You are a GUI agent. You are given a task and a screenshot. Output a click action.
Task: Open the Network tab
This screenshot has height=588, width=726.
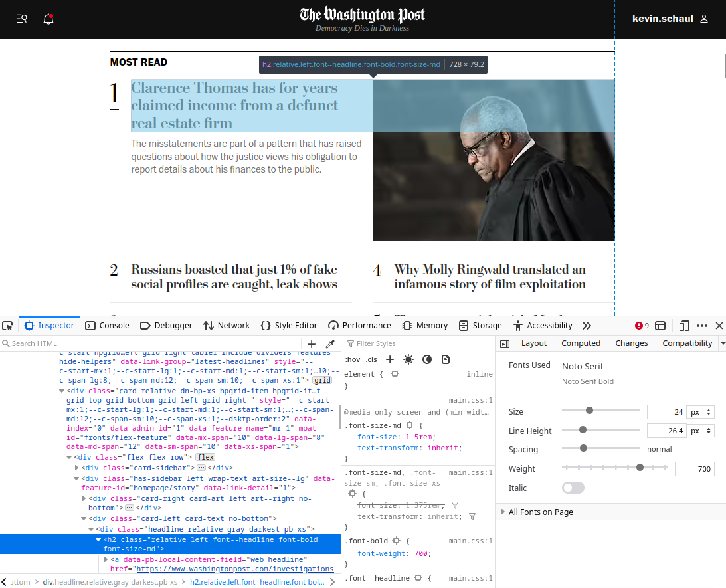click(x=227, y=326)
